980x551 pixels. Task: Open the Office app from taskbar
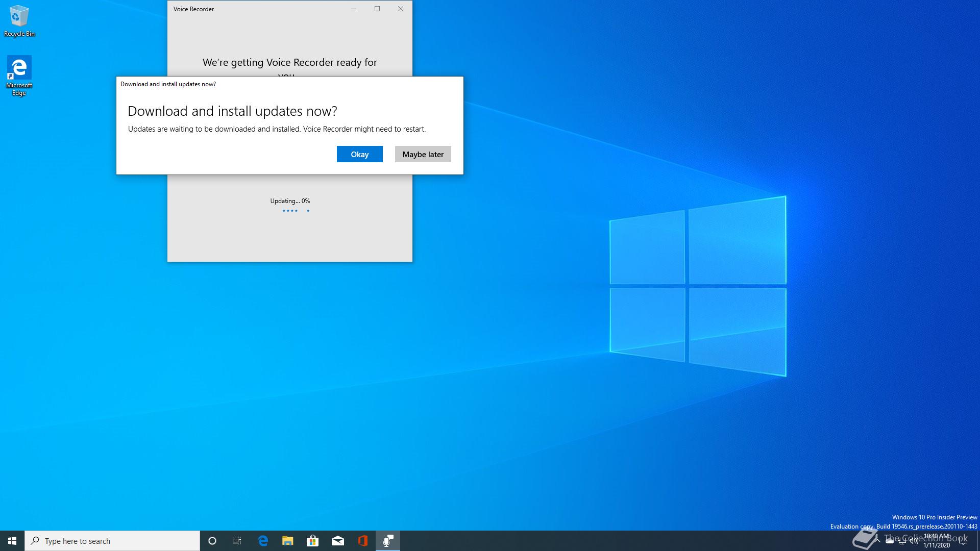coord(363,541)
